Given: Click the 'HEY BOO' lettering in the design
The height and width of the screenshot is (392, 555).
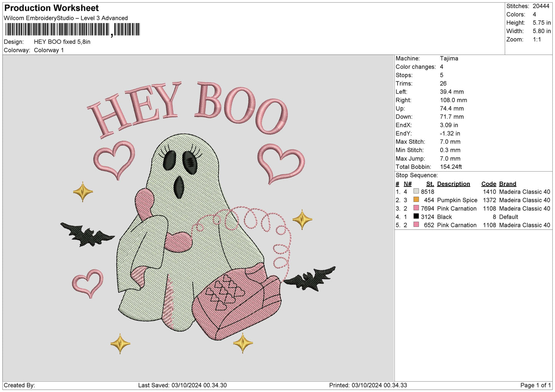Looking at the screenshot, I should [188, 109].
